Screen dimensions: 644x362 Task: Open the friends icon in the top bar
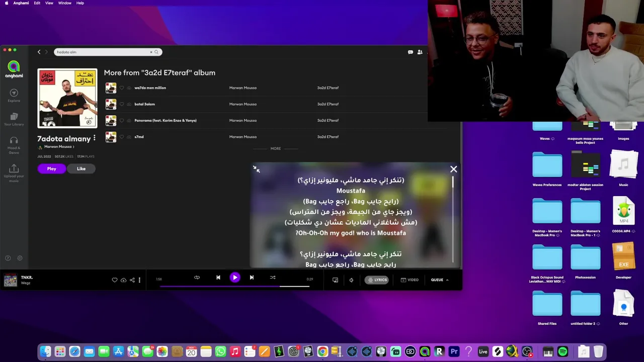(x=420, y=52)
